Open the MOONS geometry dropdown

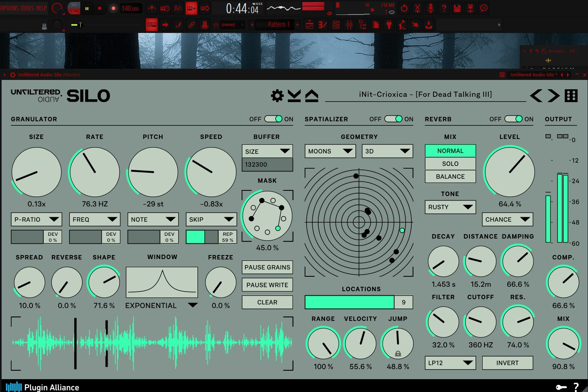(x=330, y=151)
